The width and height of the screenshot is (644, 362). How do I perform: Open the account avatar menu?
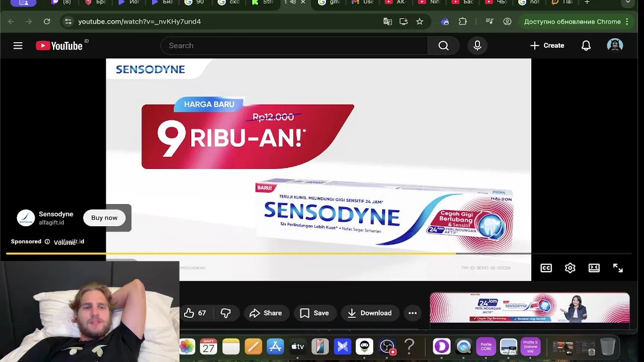615,45
